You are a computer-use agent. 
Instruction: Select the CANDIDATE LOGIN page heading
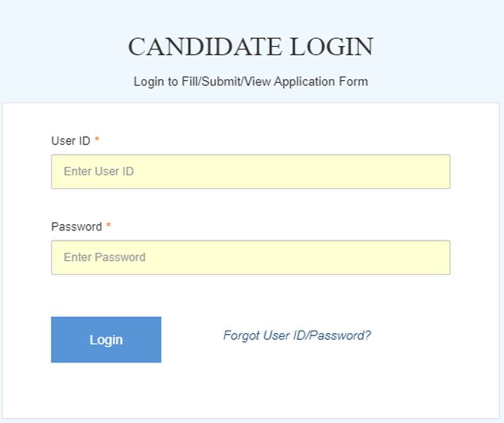[251, 47]
